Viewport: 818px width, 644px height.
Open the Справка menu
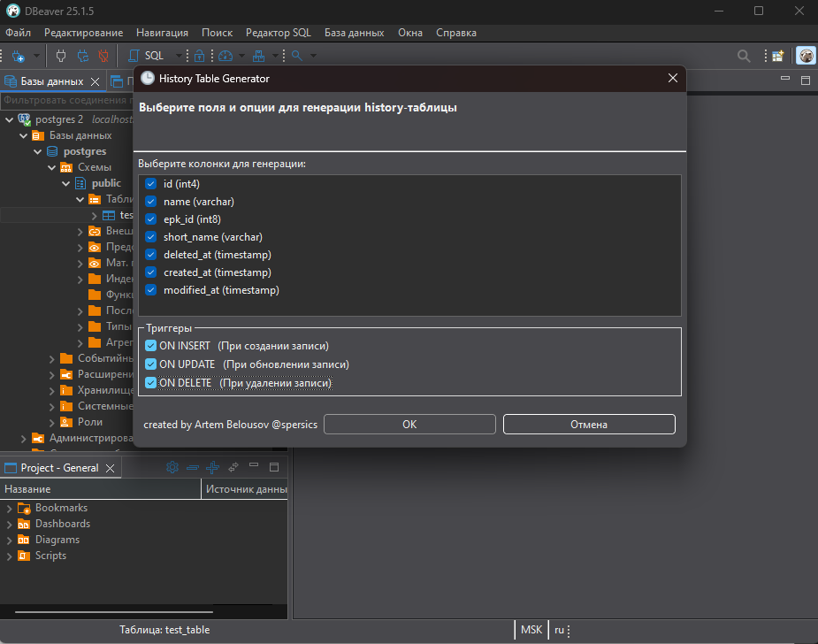coord(456,33)
